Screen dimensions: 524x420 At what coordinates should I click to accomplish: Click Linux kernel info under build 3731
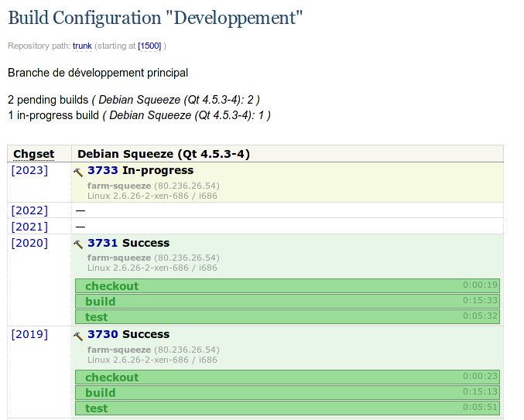[152, 268]
